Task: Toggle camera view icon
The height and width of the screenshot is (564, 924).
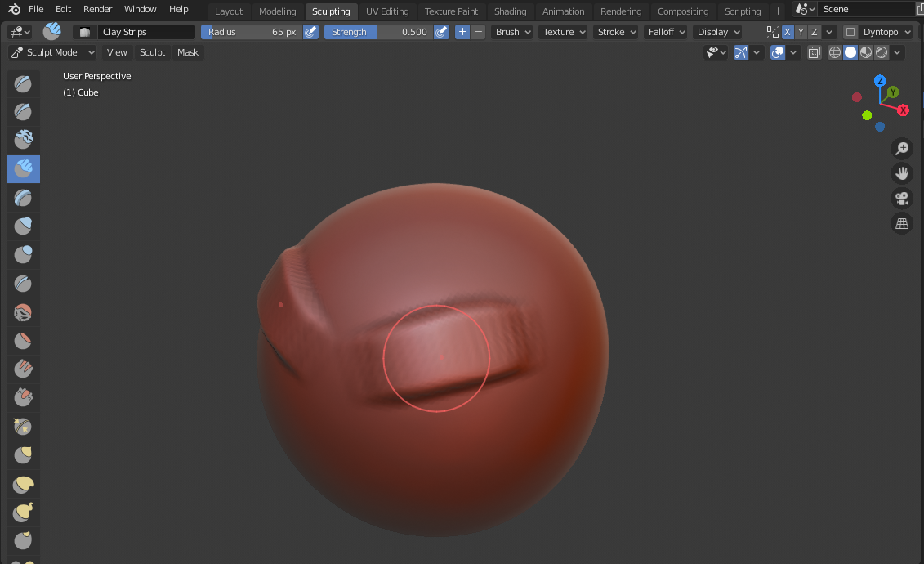Action: tap(902, 199)
